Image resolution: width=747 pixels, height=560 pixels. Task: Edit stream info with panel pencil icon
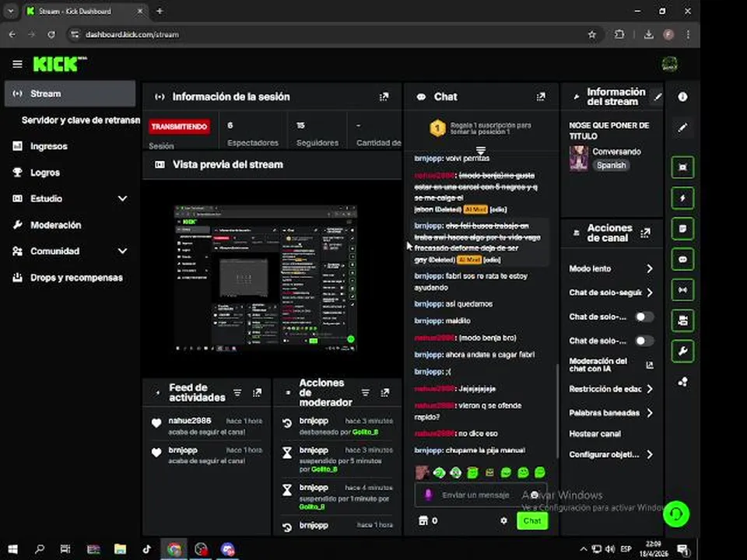(658, 96)
